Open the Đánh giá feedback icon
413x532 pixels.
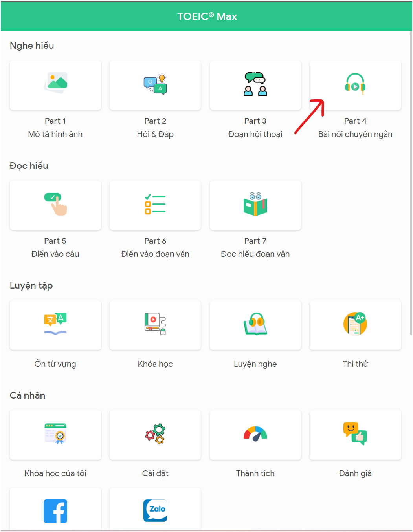(x=355, y=434)
